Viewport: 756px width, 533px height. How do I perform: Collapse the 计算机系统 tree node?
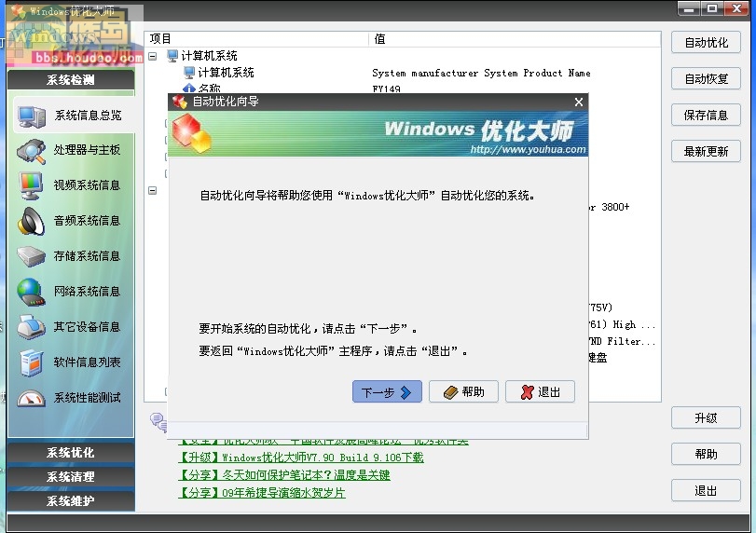(152, 56)
